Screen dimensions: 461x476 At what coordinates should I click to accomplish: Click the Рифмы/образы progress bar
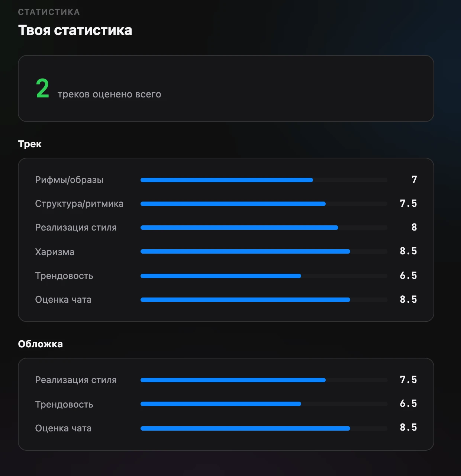[x=264, y=180]
